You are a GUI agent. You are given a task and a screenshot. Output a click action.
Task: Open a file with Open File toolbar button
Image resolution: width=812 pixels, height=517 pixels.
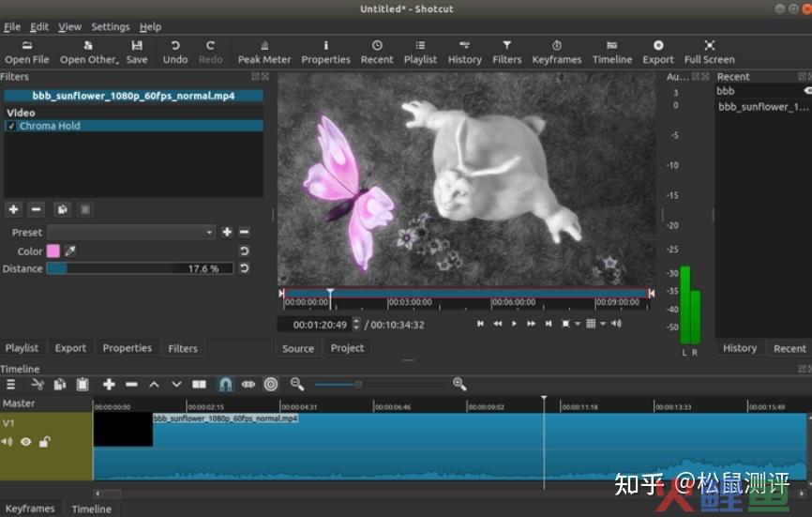[27, 53]
